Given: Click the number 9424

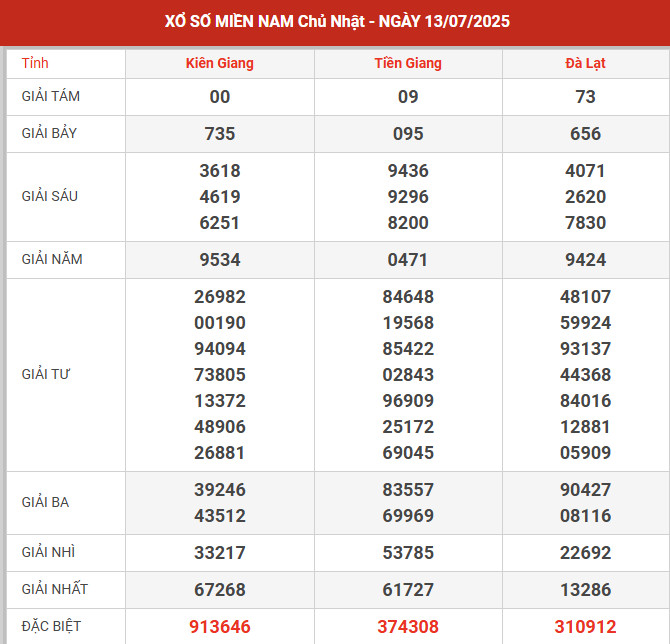Looking at the screenshot, I should click(585, 260).
